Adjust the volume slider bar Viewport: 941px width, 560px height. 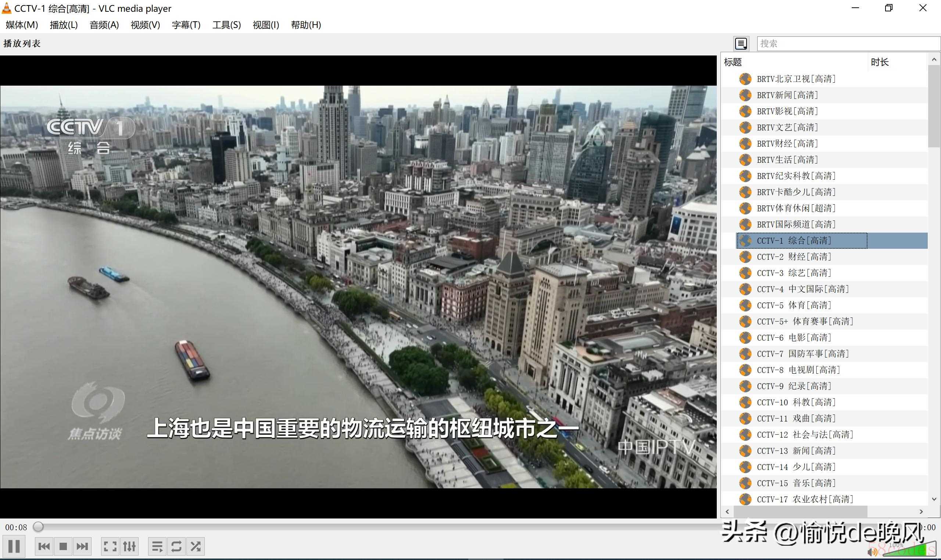point(910,550)
